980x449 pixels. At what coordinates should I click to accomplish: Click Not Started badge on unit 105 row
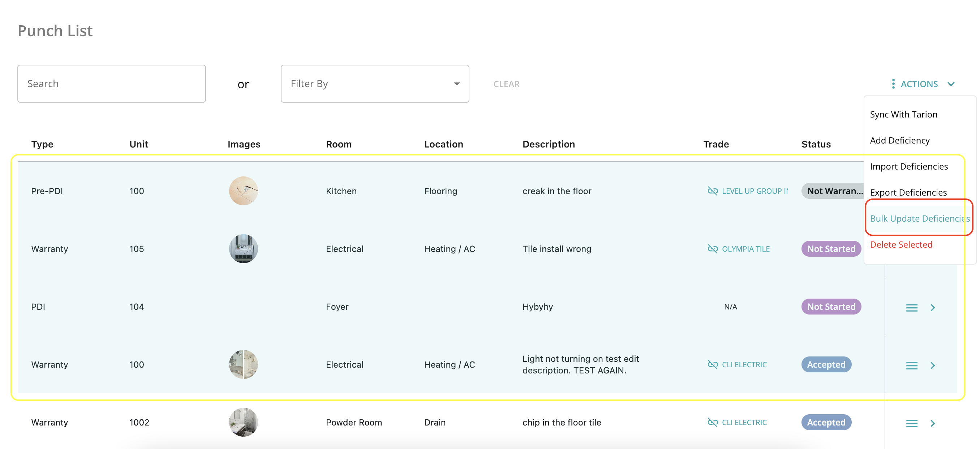[831, 249]
